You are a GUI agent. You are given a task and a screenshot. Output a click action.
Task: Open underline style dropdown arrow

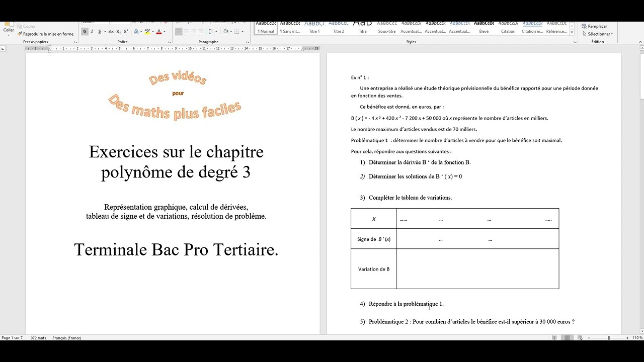105,31
